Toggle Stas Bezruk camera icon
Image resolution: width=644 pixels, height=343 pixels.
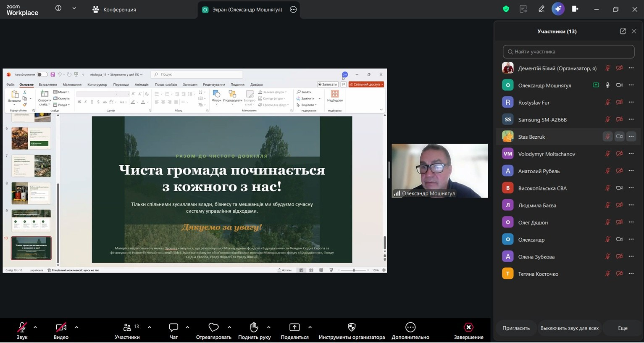(619, 137)
